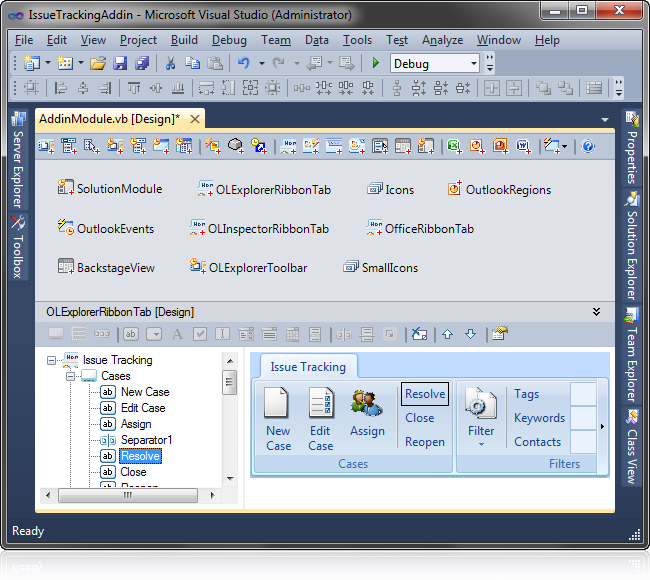
Task: Open property pages icon in ribbon designer
Action: click(x=500, y=334)
